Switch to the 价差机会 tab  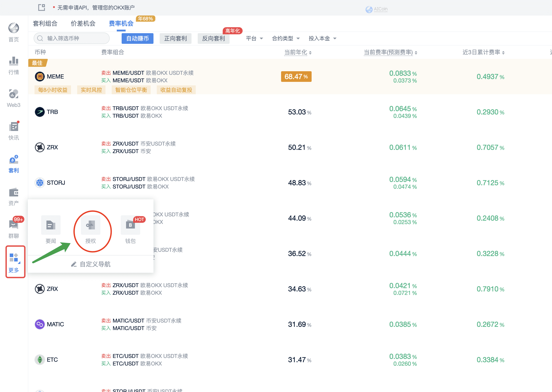tap(83, 23)
